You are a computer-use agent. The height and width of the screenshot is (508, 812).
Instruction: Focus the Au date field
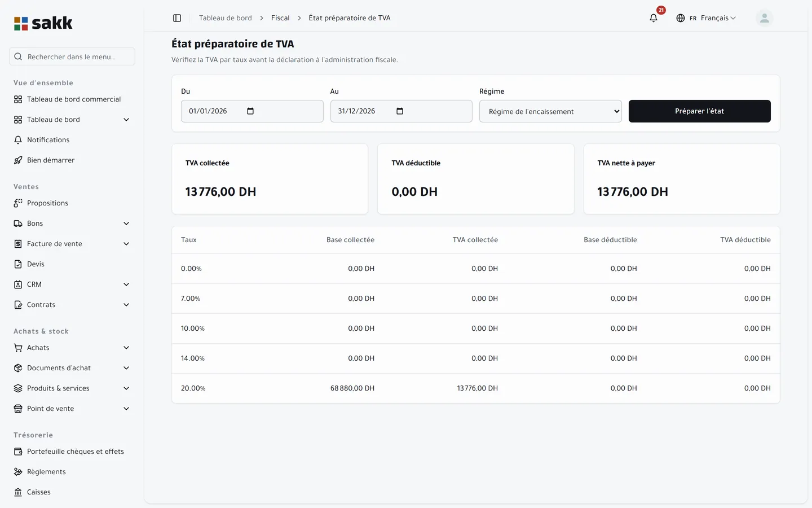[x=401, y=111]
